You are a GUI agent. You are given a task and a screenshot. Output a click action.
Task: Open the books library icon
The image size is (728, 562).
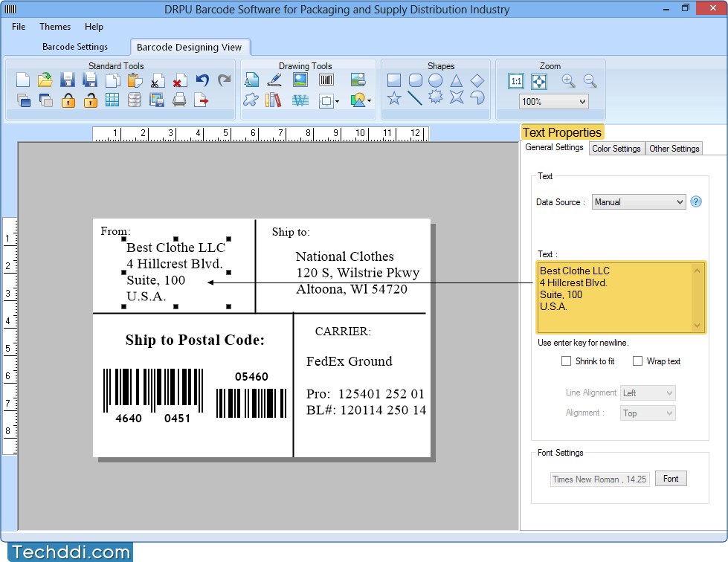(274, 100)
